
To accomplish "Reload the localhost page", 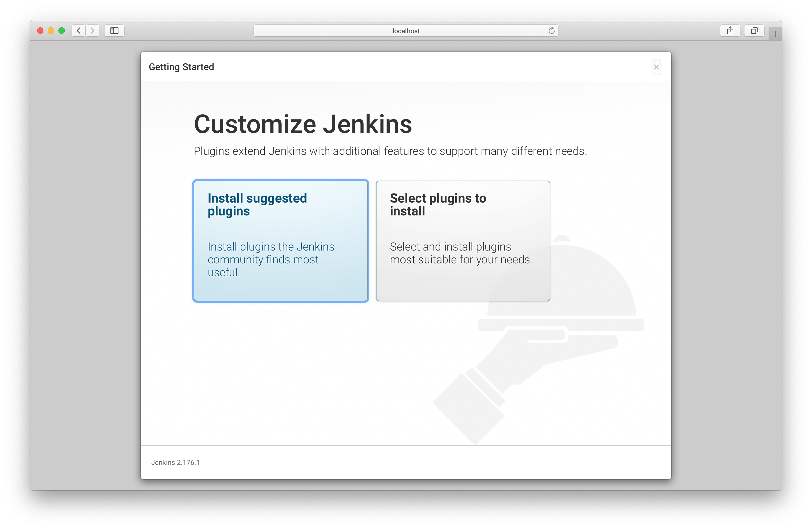I will point(552,30).
